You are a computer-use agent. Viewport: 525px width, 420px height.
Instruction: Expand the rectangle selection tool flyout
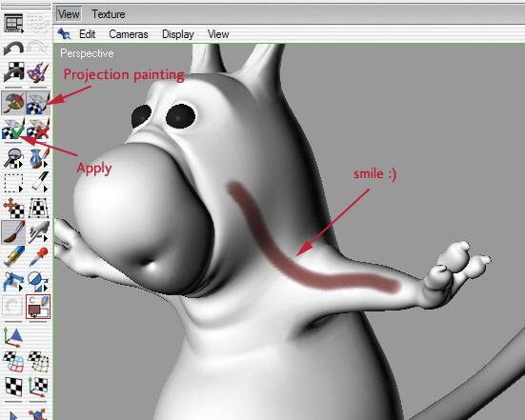pos(21,190)
